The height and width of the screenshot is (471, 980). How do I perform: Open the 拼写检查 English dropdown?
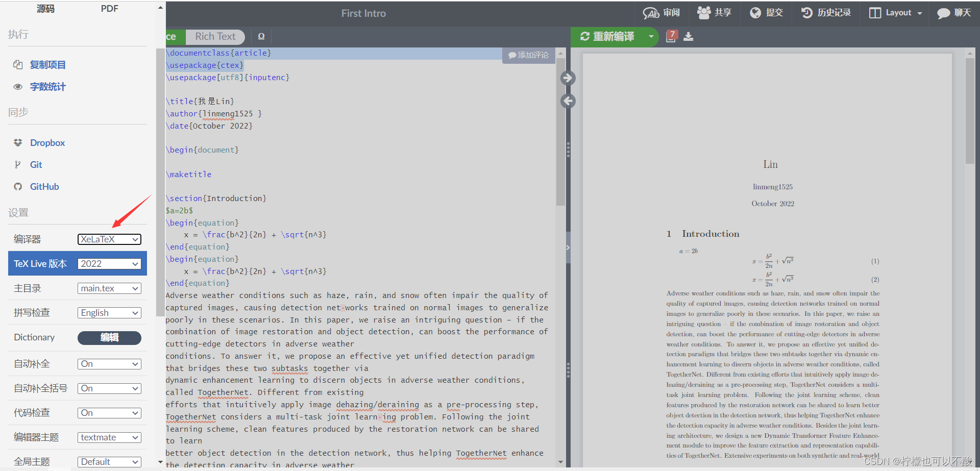pyautogui.click(x=109, y=313)
